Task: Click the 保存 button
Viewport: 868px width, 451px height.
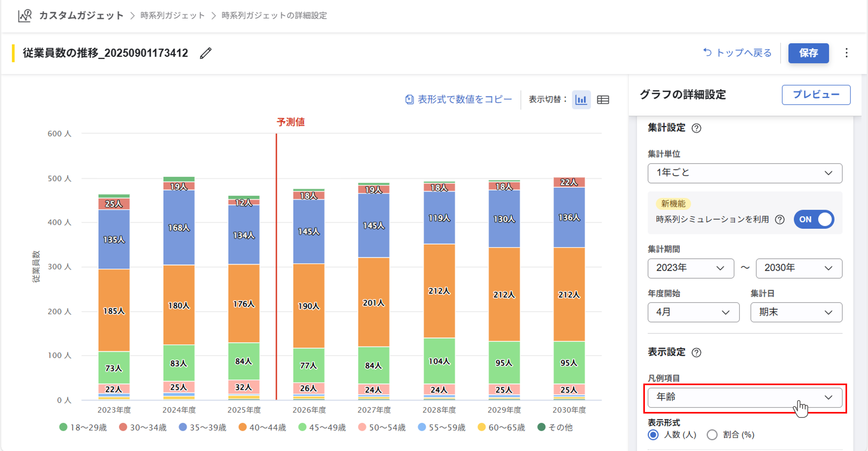Action: (x=808, y=53)
